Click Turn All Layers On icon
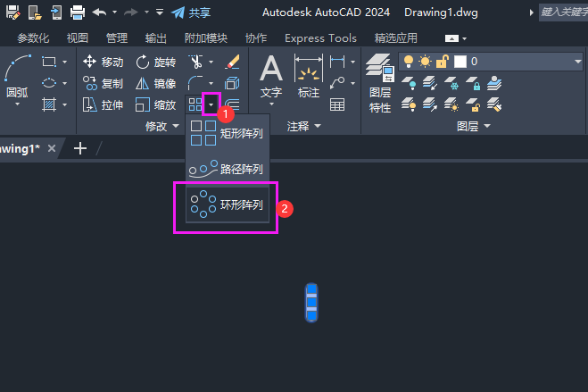Screen dimensions: 588x392 tap(409, 104)
